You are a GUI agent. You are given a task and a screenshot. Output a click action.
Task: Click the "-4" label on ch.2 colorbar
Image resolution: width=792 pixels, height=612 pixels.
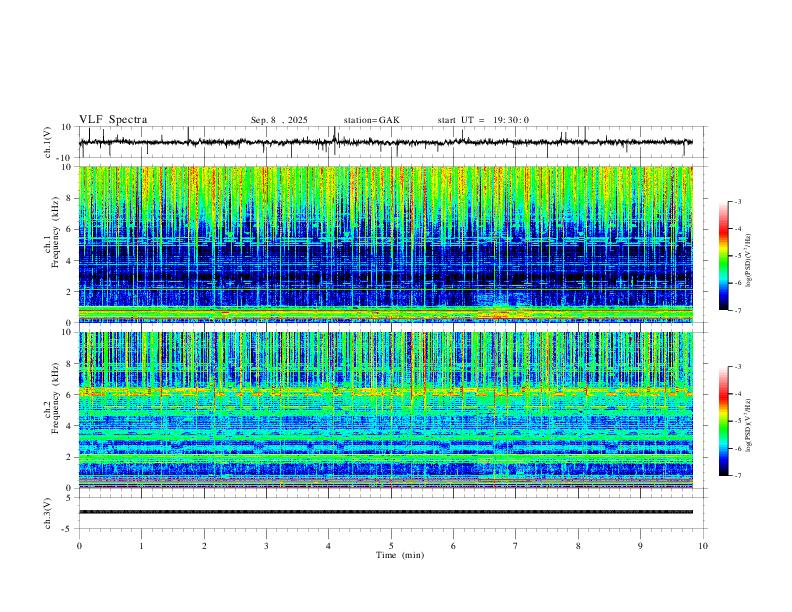[738, 393]
